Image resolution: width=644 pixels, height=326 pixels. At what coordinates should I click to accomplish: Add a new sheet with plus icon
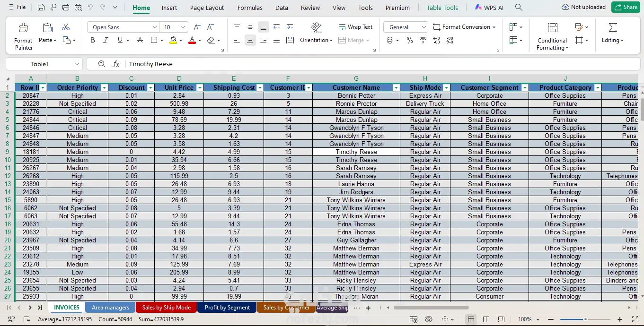(x=368, y=308)
